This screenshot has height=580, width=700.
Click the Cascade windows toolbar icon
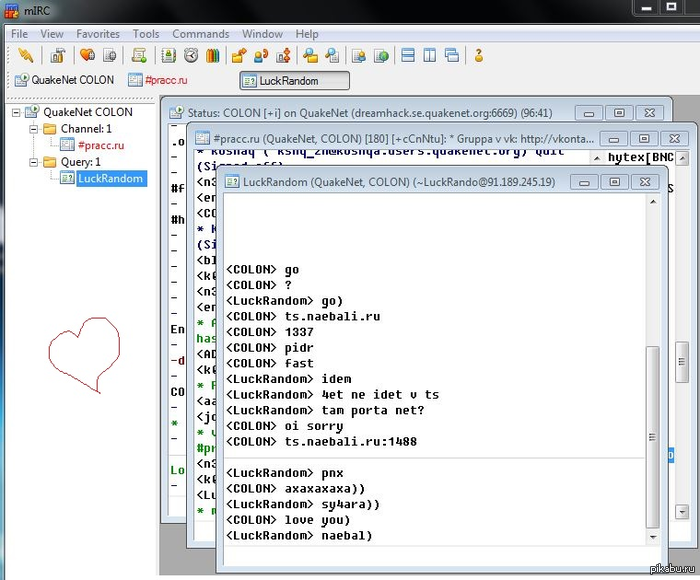452,55
